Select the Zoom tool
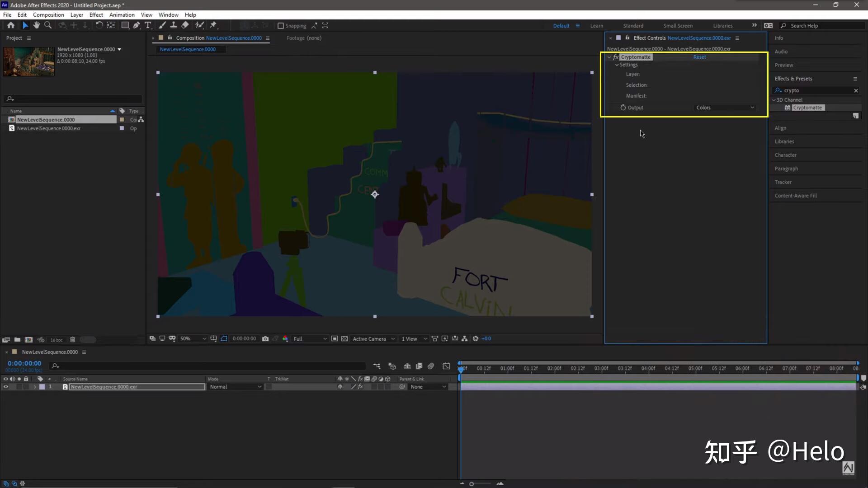The height and width of the screenshot is (488, 868). tap(47, 26)
